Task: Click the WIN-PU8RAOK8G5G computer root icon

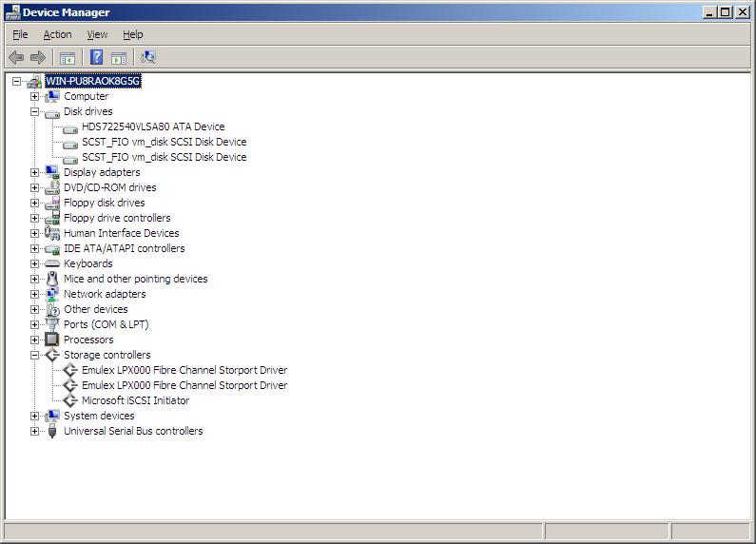Action: coord(34,82)
